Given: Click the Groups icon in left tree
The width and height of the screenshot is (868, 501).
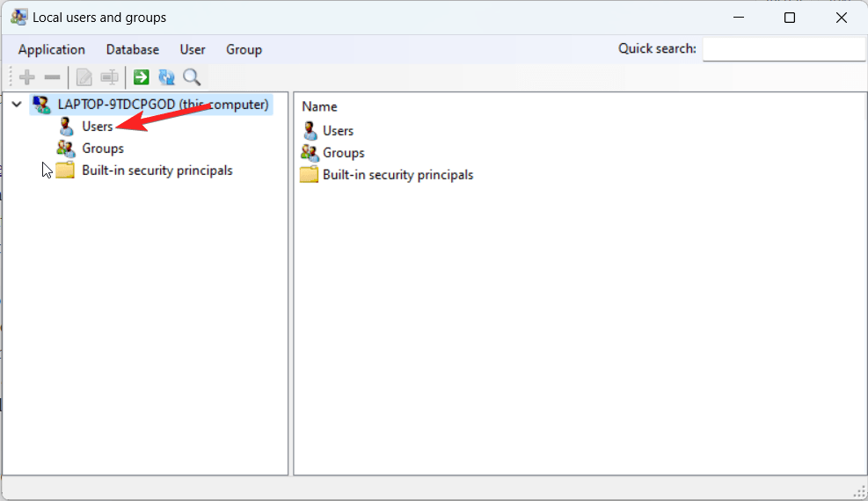Looking at the screenshot, I should coord(66,149).
